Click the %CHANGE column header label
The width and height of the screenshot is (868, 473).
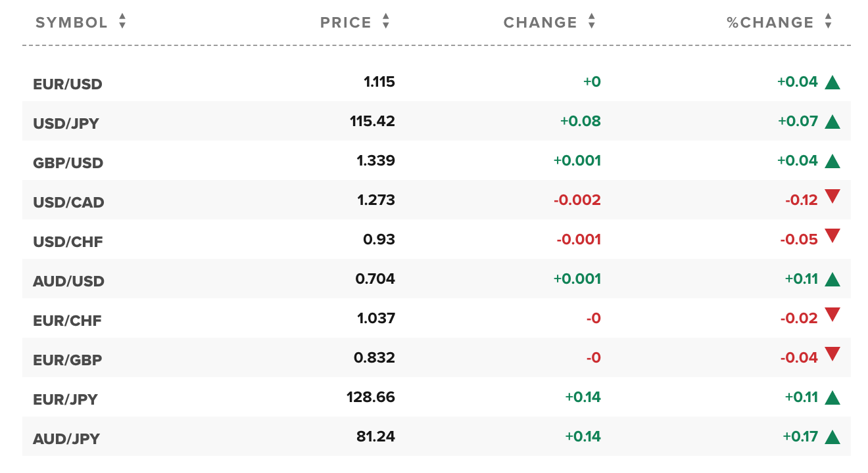(770, 22)
